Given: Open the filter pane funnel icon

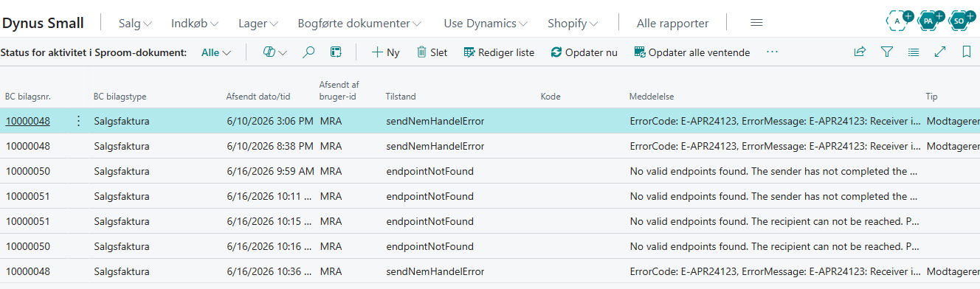Looking at the screenshot, I should [x=887, y=52].
